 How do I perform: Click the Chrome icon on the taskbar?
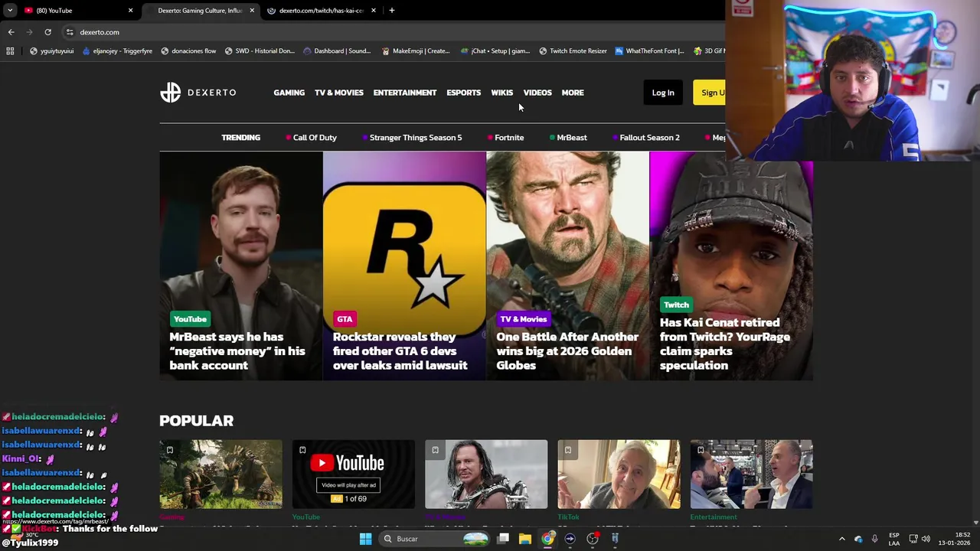tap(547, 539)
